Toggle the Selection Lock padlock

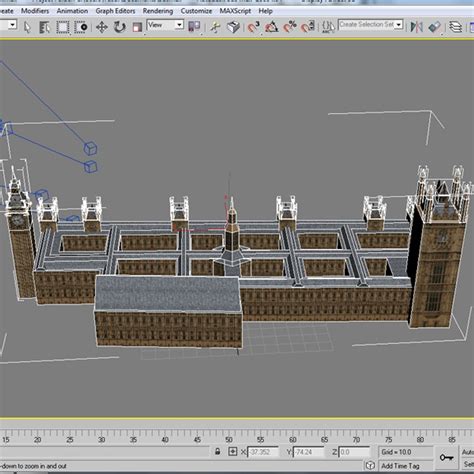[x=217, y=452]
